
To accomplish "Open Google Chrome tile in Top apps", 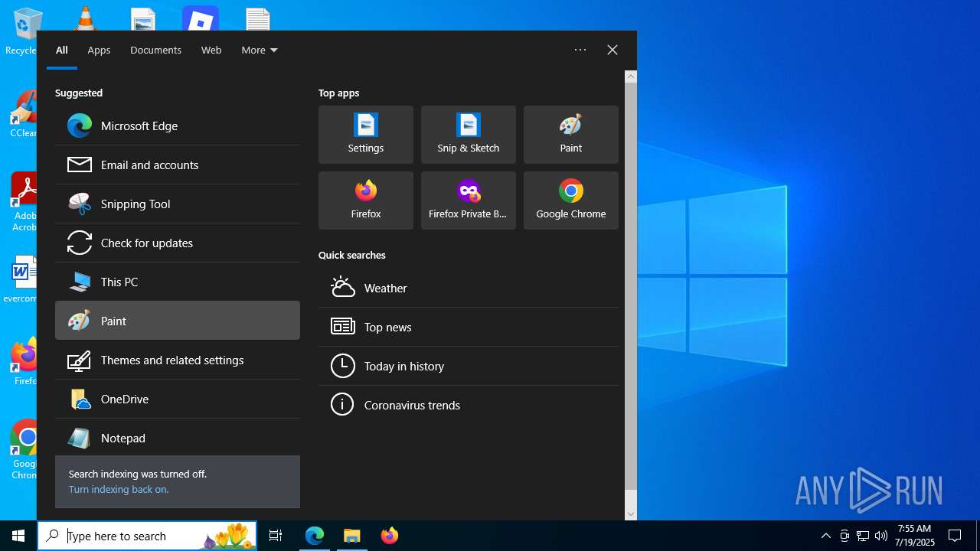I will coord(571,201).
